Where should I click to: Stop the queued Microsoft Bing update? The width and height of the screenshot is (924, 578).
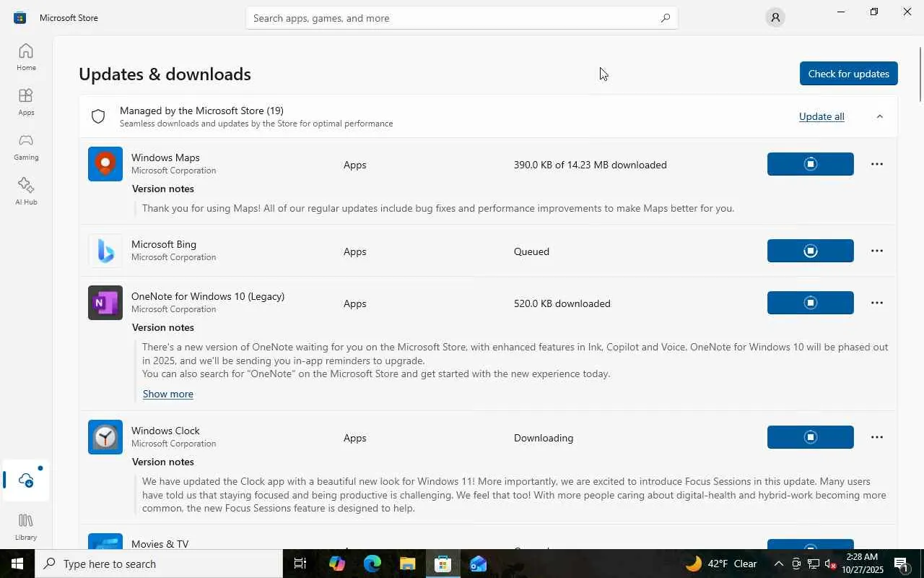[810, 251]
